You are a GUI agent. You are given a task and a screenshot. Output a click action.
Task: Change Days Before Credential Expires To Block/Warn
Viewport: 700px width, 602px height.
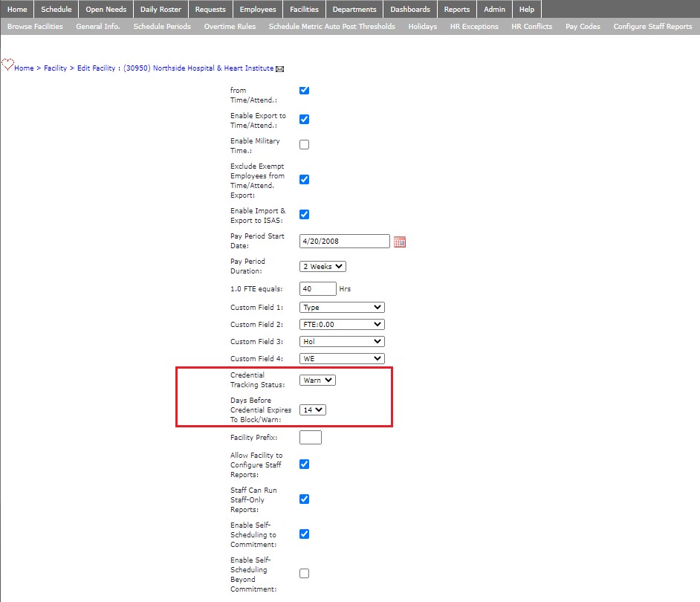[312, 410]
